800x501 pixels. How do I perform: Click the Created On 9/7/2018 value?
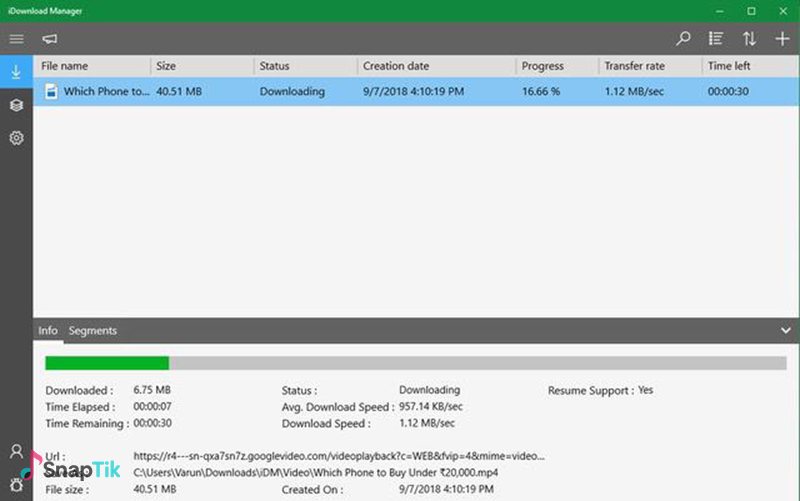[446, 489]
